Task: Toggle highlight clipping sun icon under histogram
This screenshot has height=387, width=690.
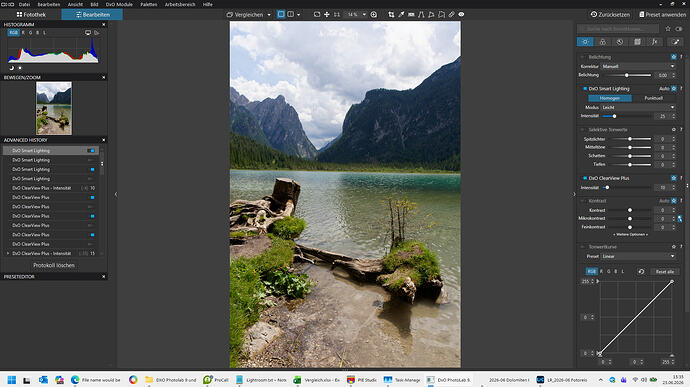Action: [20, 68]
